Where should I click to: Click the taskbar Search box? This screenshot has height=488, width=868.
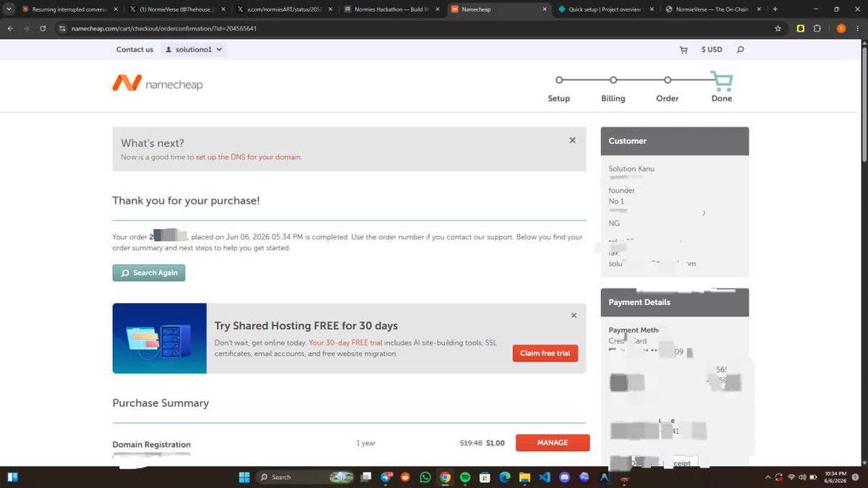click(305, 477)
